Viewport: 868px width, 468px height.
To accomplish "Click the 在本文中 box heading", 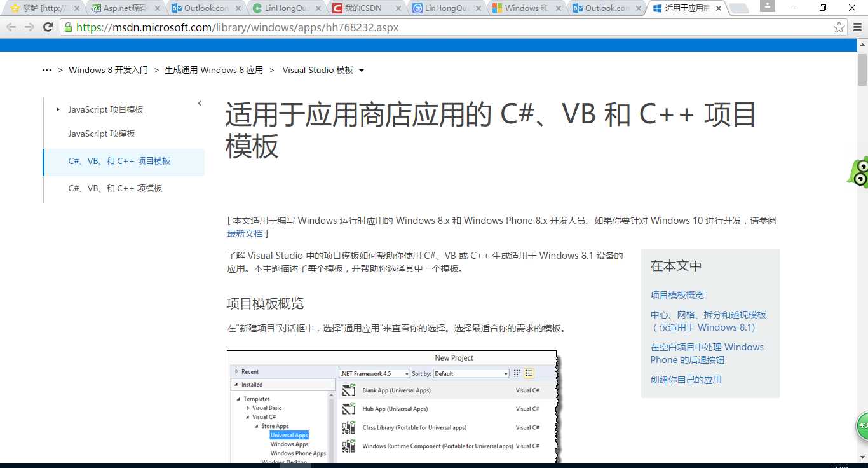I will 675,266.
